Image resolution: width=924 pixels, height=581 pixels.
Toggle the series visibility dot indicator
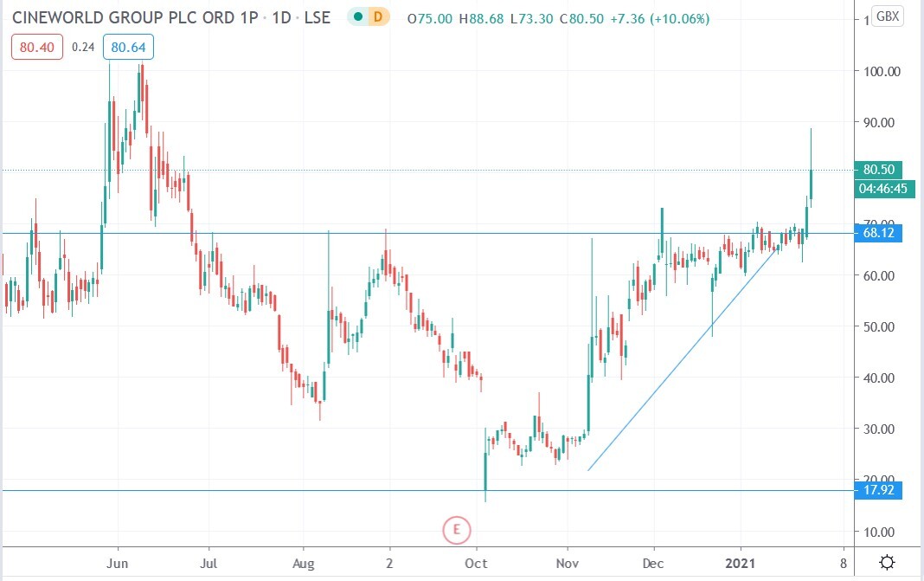359,16
